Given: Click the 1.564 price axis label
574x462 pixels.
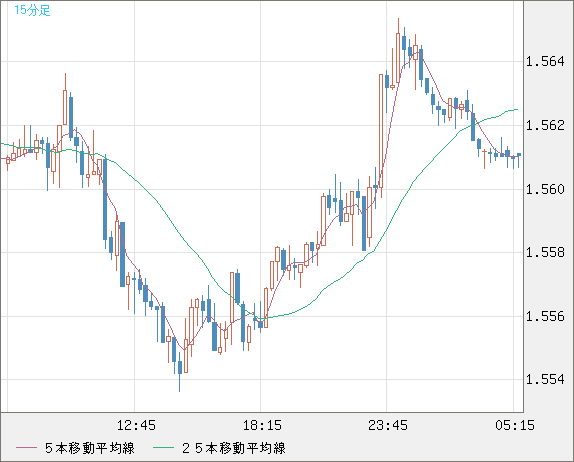Looking at the screenshot, I should [545, 61].
